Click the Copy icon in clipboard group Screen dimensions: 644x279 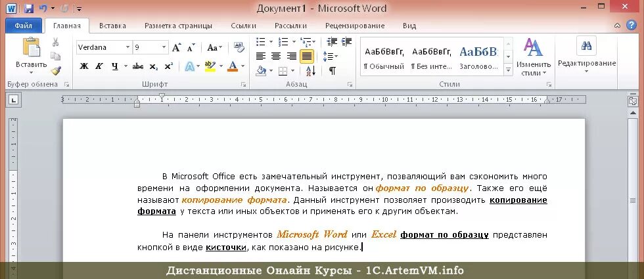click(x=55, y=56)
